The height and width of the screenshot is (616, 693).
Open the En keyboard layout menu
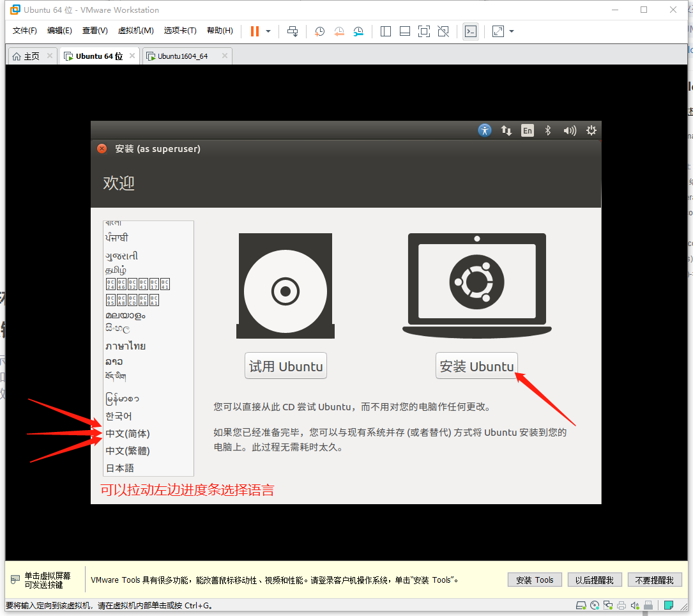527,130
